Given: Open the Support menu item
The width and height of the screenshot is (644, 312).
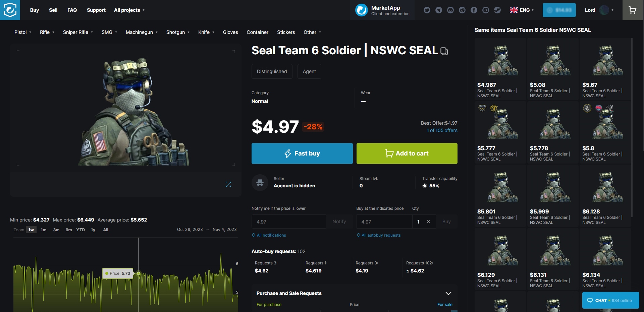Looking at the screenshot, I should point(96,10).
